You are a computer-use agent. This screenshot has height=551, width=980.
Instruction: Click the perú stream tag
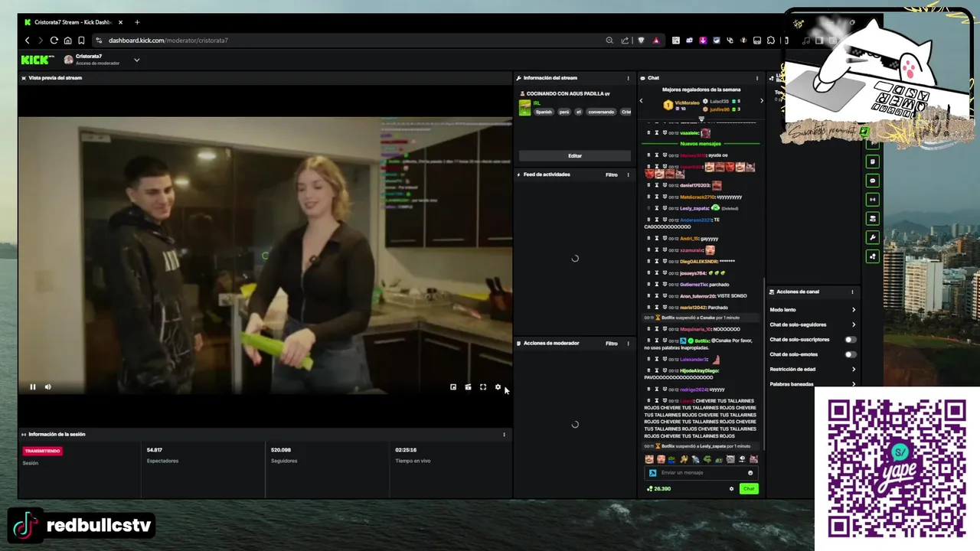563,112
